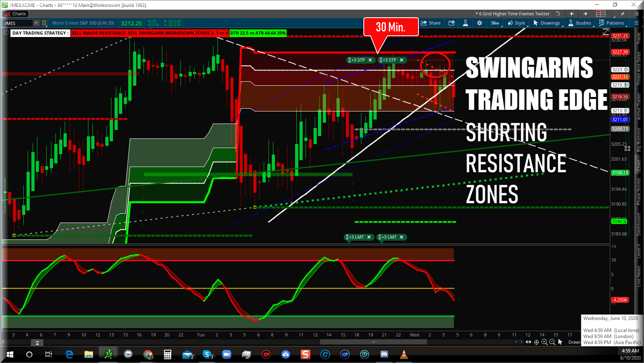Click the pan left-right arrows icon

[529, 342]
